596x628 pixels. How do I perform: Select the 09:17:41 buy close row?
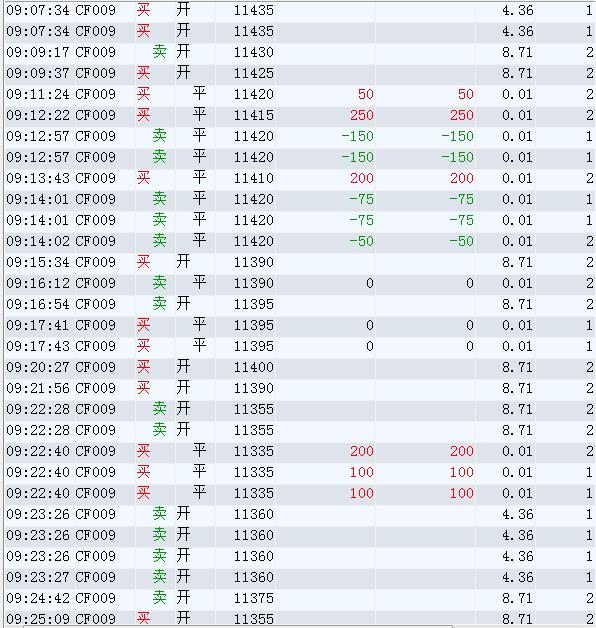(x=300, y=325)
